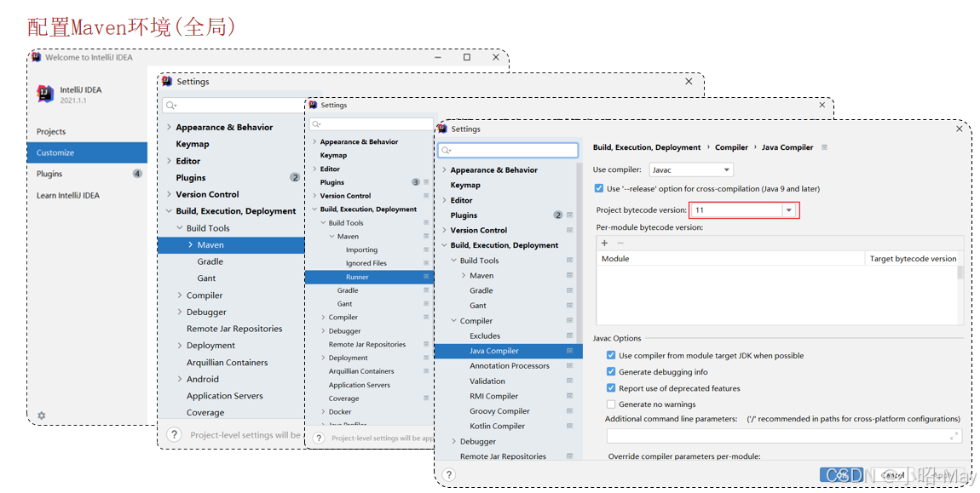Viewport: 980px width, 493px height.
Task: Select Maven in the Maven-selected Settings window
Action: (231, 245)
